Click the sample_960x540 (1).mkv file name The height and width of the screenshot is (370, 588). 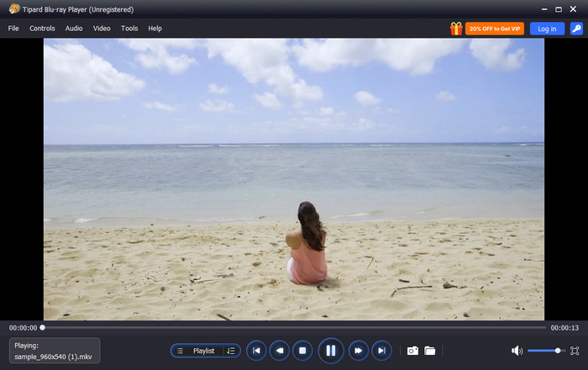(53, 357)
